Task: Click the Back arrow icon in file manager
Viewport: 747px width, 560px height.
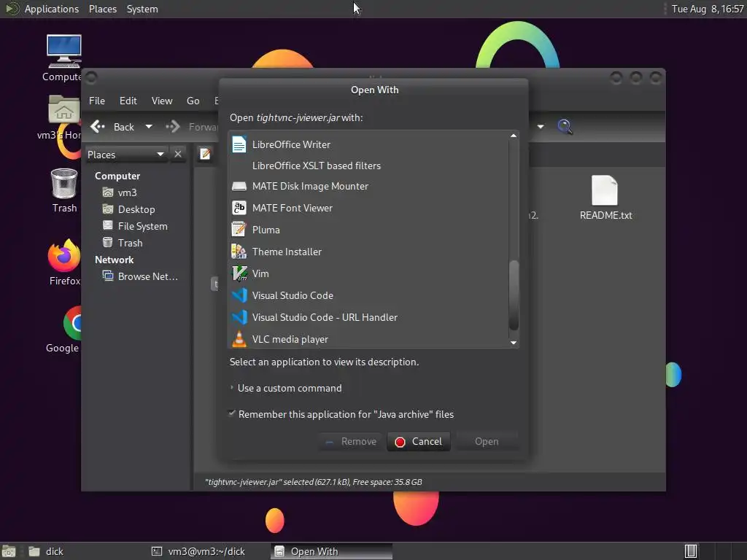Action: click(x=98, y=126)
